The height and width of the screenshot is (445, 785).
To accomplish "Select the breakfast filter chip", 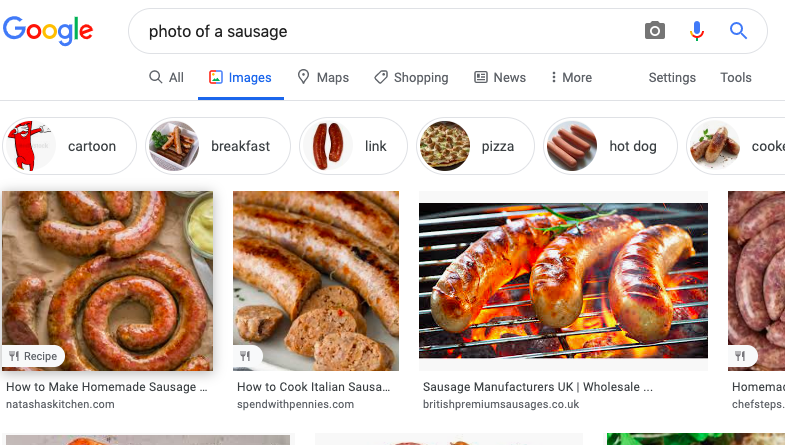I will (x=218, y=146).
